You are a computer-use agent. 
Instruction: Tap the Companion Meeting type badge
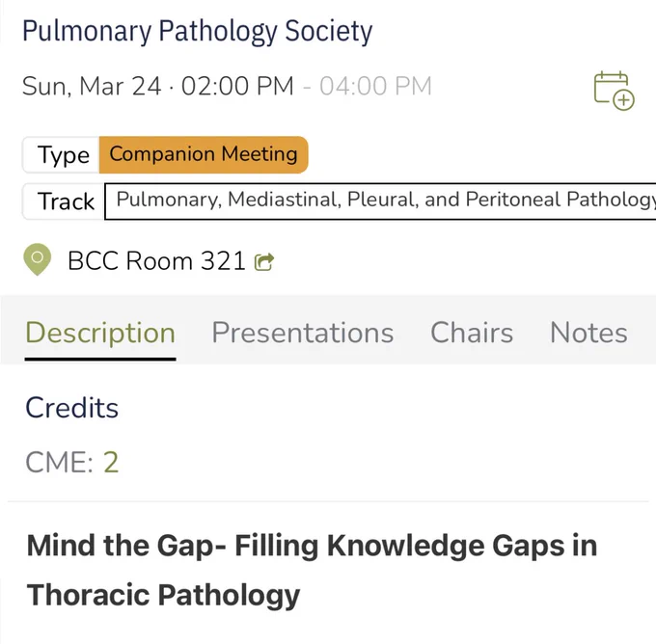pos(204,154)
